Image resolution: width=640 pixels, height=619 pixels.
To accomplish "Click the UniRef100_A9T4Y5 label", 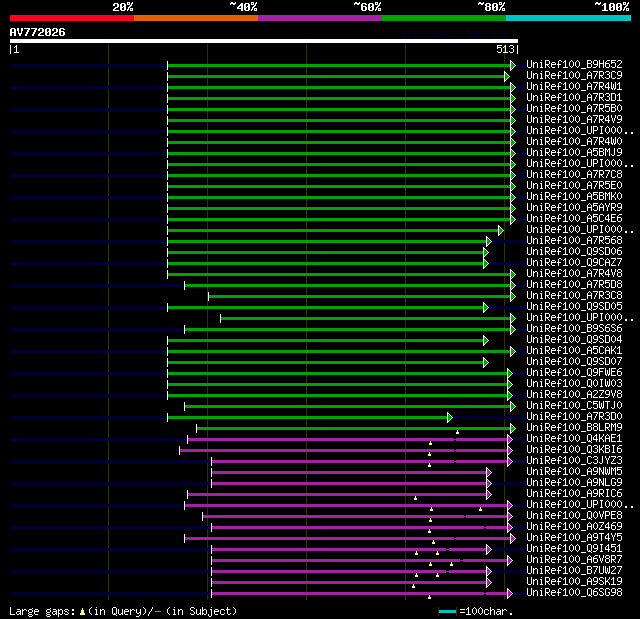I will [x=574, y=538].
